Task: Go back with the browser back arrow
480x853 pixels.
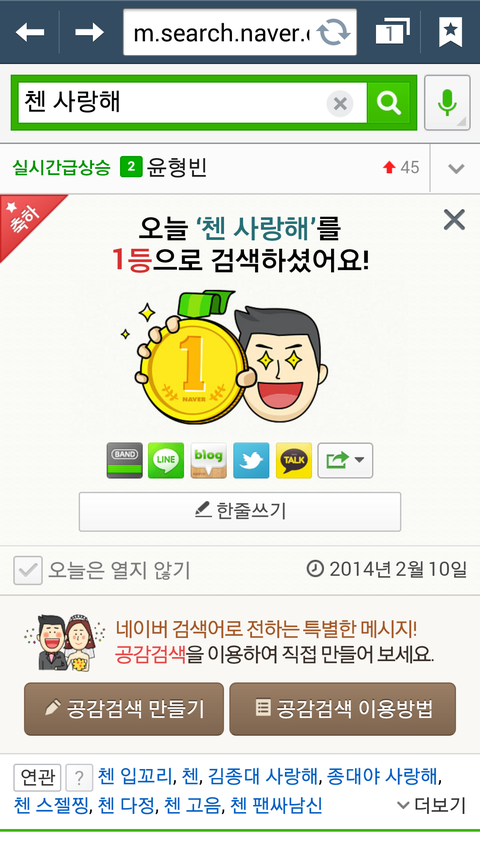Action: (x=29, y=32)
